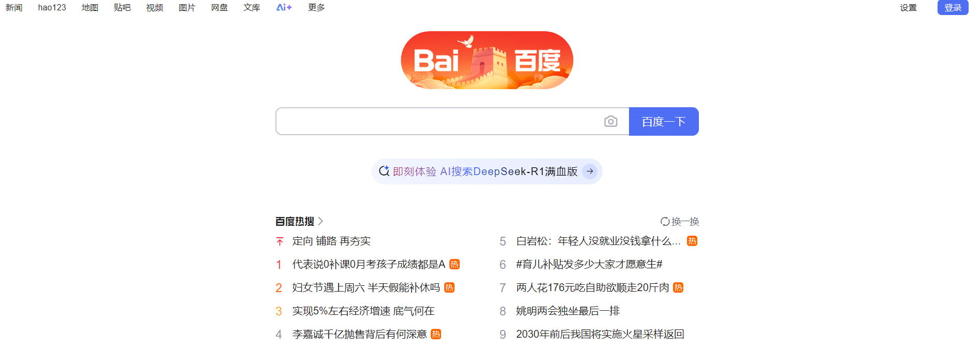Open hot topic 姚明两会独坐最后一排
This screenshot has width=980, height=346.
pyautogui.click(x=568, y=311)
